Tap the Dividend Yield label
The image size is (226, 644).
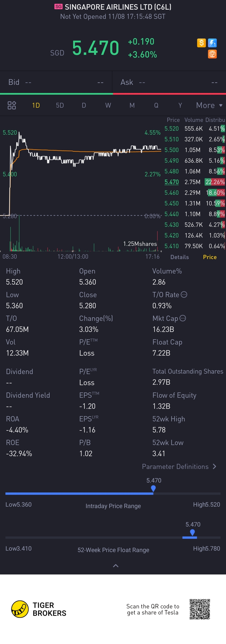point(28,395)
